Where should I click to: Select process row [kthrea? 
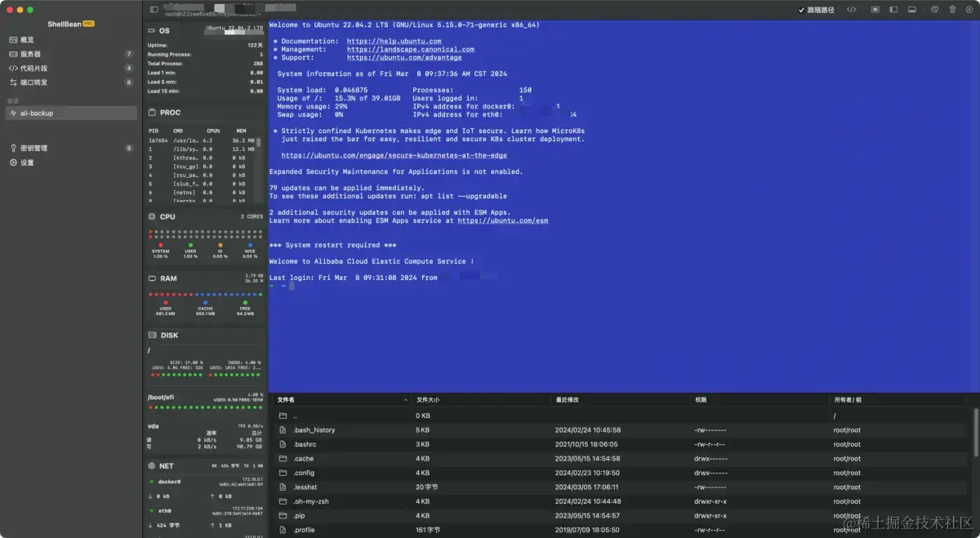[x=203, y=158]
